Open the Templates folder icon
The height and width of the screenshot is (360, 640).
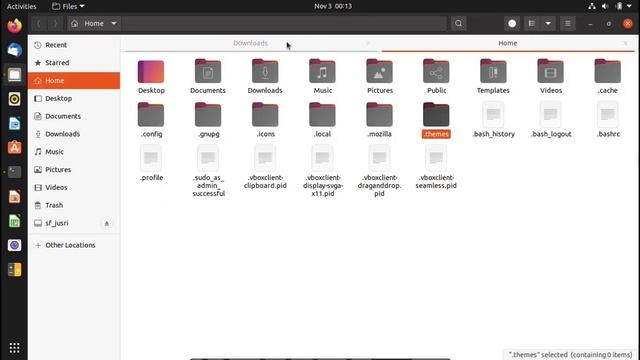(x=493, y=72)
